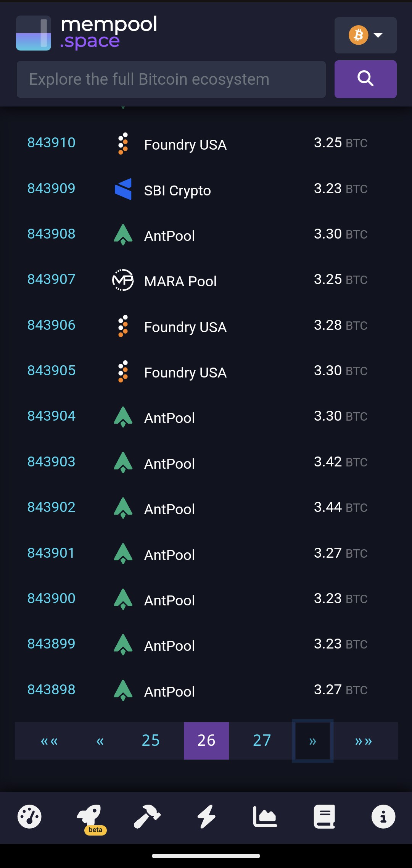Screen dimensions: 412x868
Task: Open the MARA Pool miner link
Action: 180,281
